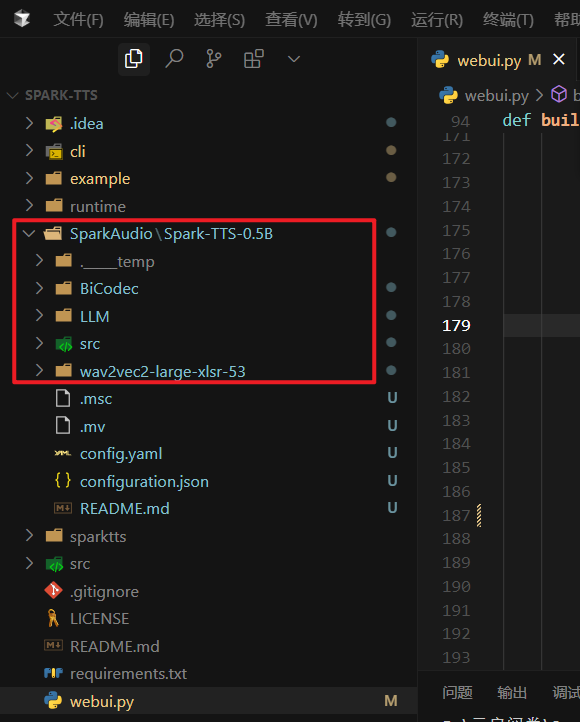Expand the cli folder
The height and width of the screenshot is (722, 580).
pyautogui.click(x=29, y=151)
